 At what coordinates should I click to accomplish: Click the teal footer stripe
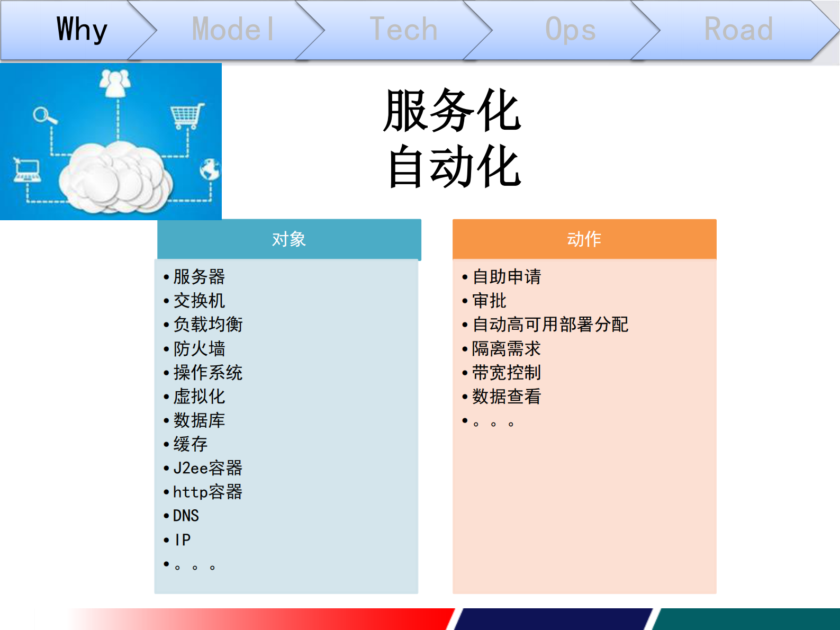tap(746, 619)
